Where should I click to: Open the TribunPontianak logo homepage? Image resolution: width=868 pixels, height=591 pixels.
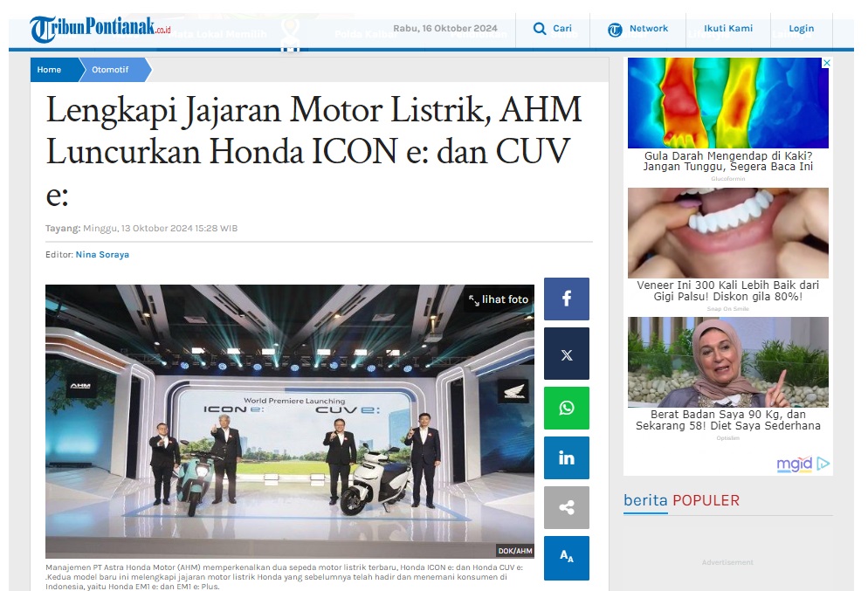[100, 29]
